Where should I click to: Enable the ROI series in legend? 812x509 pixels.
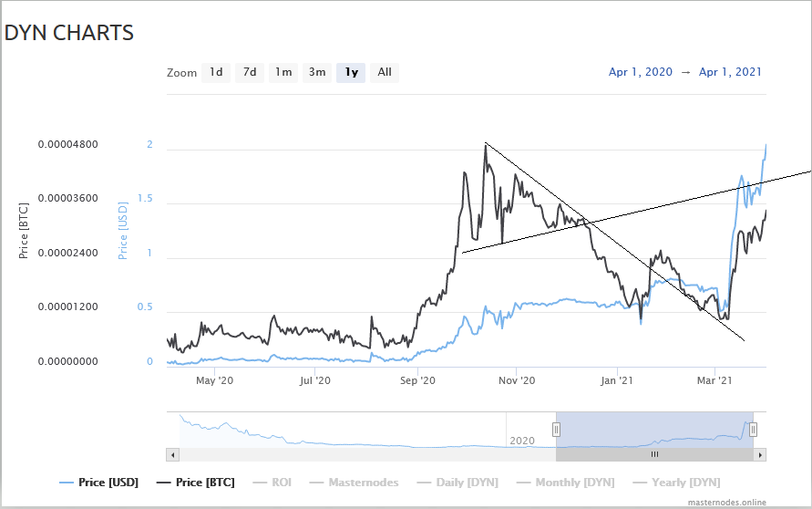point(272,483)
